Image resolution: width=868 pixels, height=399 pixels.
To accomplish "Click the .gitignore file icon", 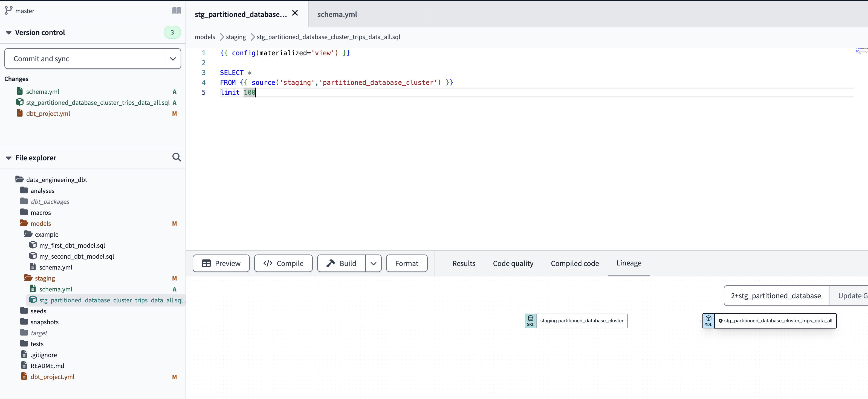I will [x=24, y=354].
